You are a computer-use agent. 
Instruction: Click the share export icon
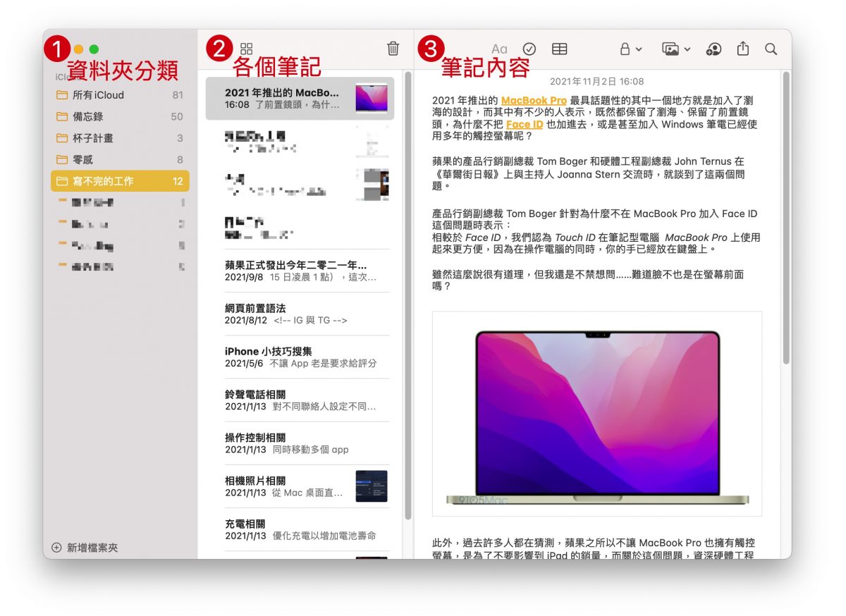click(x=742, y=49)
